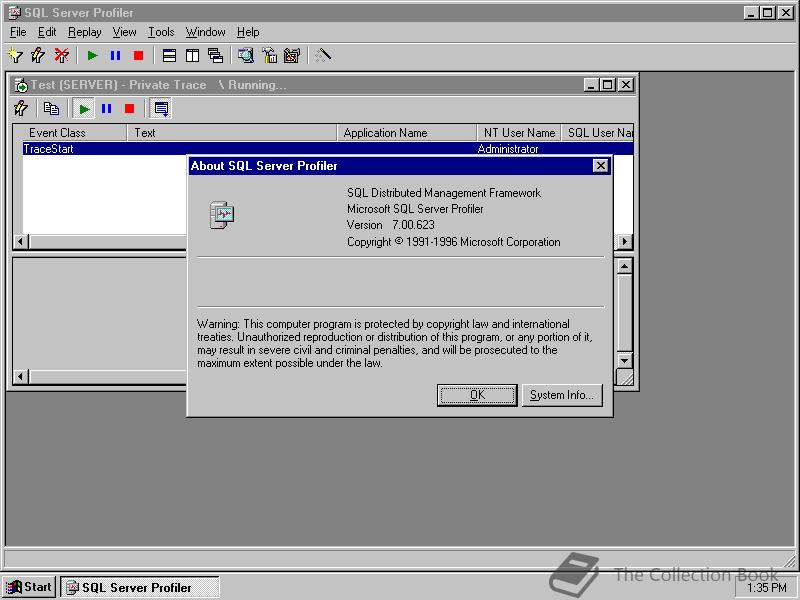Click the Start button on taskbar

29,587
